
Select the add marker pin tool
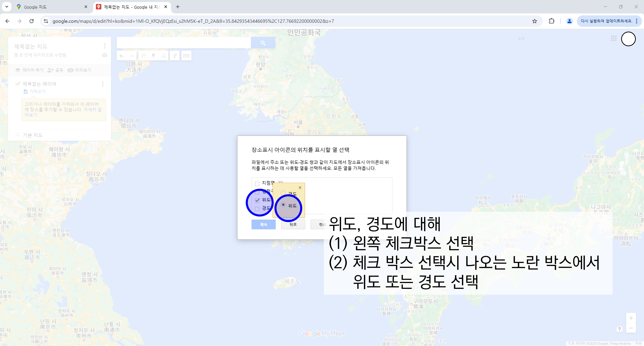154,56
